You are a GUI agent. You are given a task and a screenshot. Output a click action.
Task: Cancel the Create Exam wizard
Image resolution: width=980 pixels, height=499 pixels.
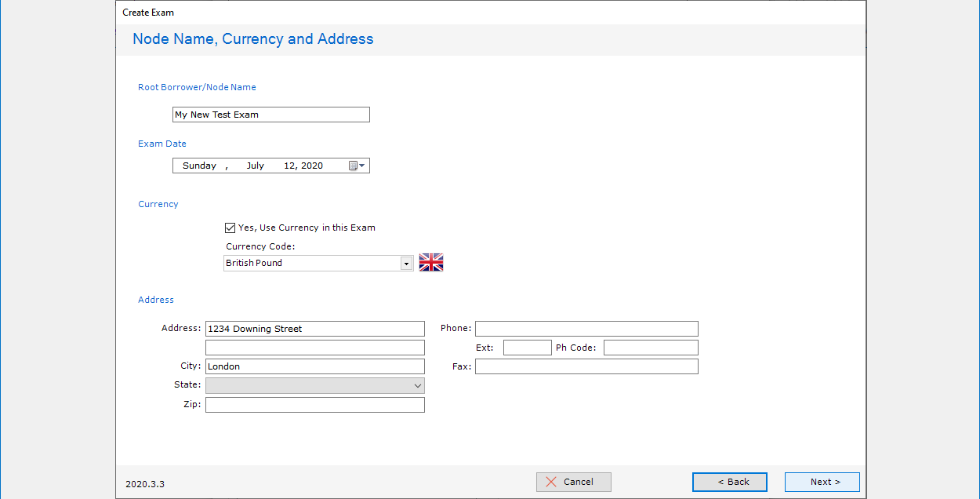573,482
